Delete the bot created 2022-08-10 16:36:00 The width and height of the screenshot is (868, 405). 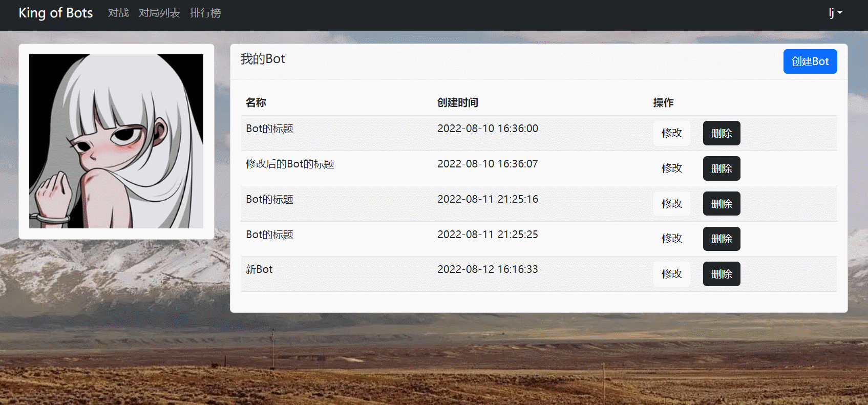click(722, 133)
